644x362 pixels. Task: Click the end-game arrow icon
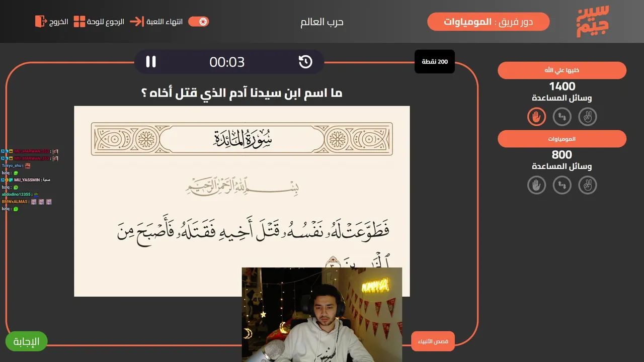pyautogui.click(x=136, y=22)
